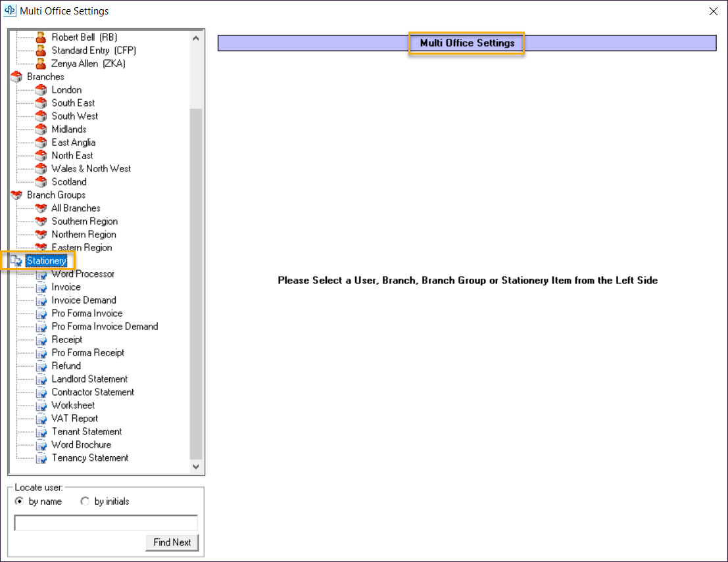Click the Stationery root node icon
Screen dimensions: 728x562
coord(16,261)
